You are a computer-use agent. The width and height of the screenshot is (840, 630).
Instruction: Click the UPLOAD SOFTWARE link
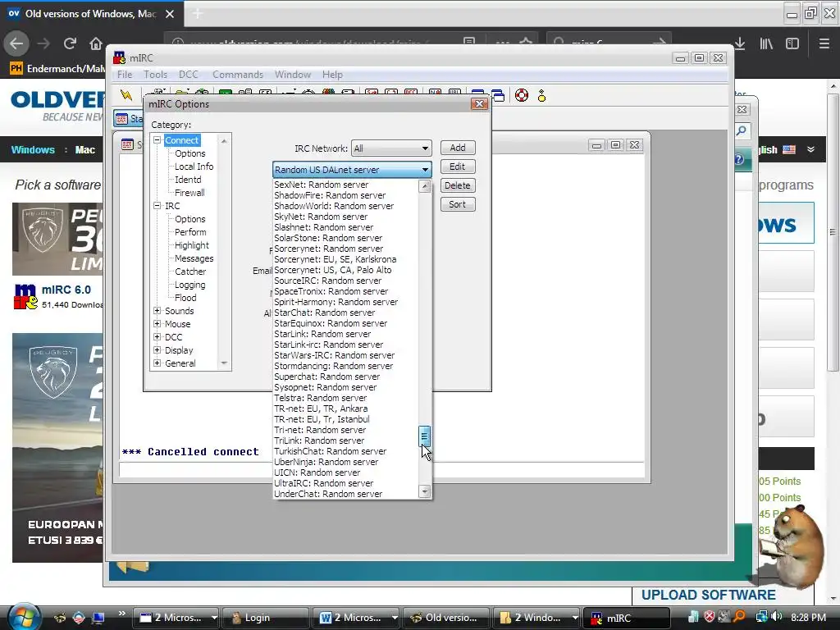pos(708,596)
